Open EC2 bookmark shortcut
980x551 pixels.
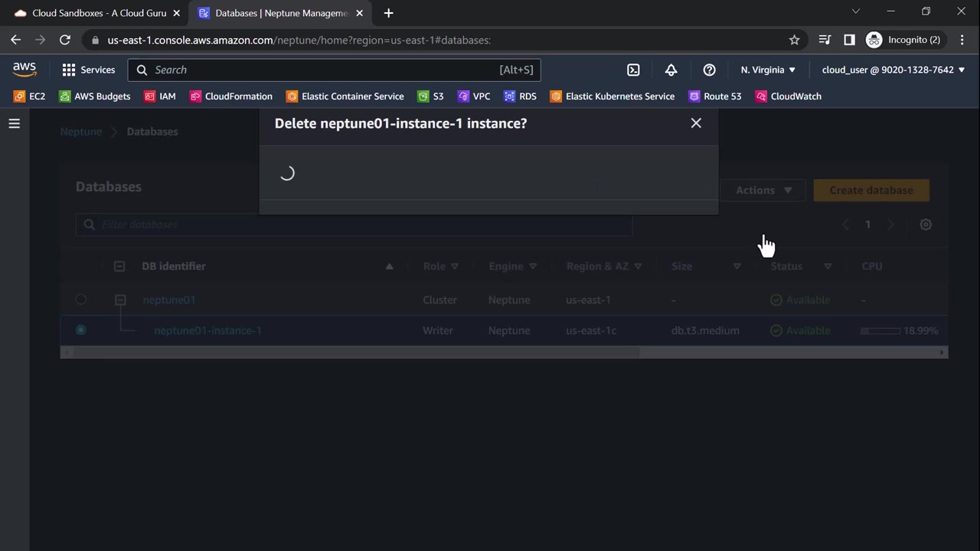(30, 96)
